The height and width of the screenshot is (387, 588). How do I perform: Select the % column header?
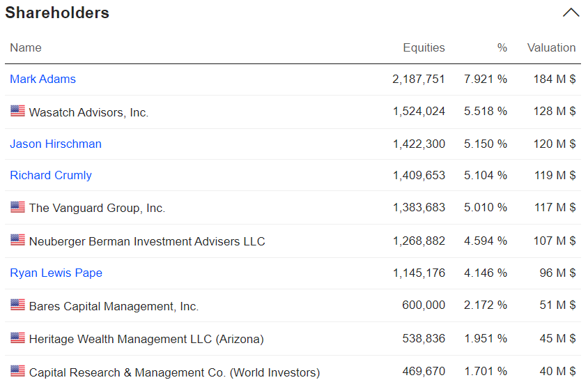click(x=502, y=48)
